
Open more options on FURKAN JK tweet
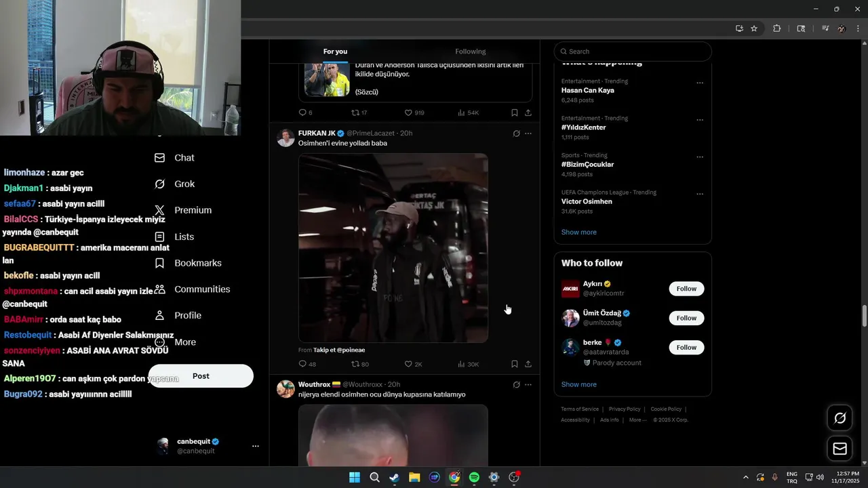pos(528,134)
